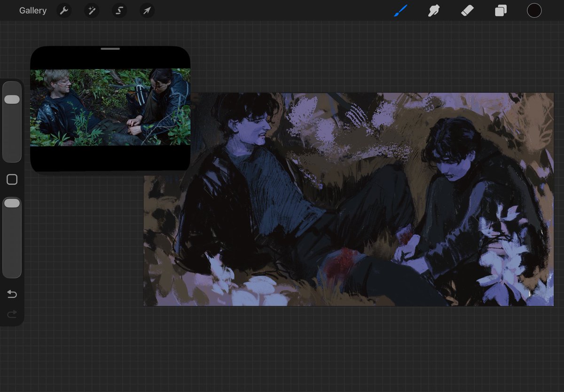Click the brush size slider
Viewport: 564px width, 392px height.
pos(12,122)
